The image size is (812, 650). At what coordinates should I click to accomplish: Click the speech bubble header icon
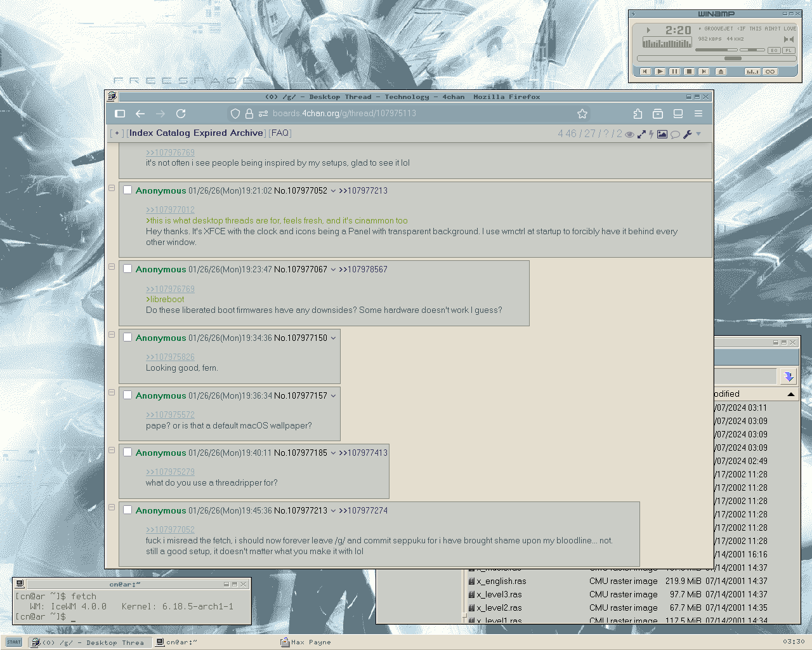pyautogui.click(x=675, y=134)
